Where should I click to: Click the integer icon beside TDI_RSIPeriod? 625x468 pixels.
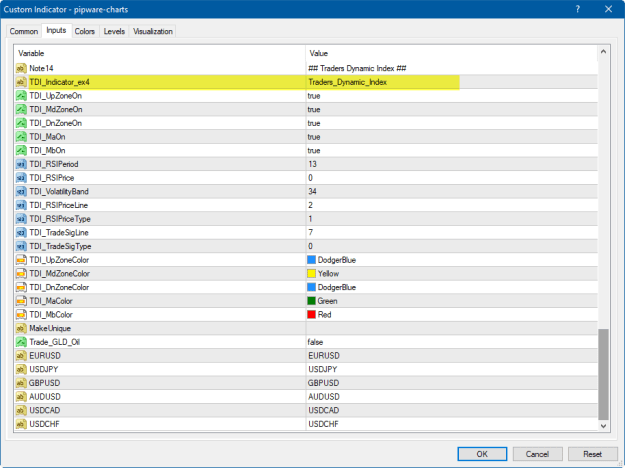tap(21, 164)
